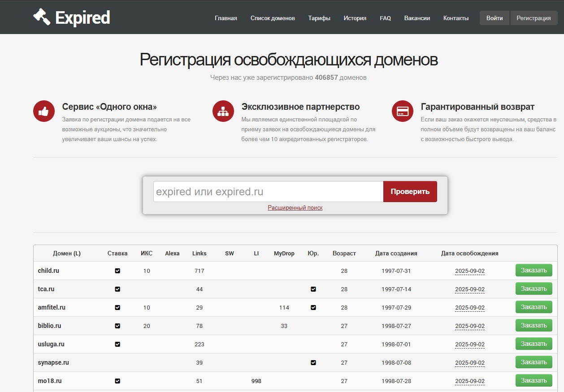564x392 pixels.
Task: Sort by SW column header
Action: pos(230,254)
